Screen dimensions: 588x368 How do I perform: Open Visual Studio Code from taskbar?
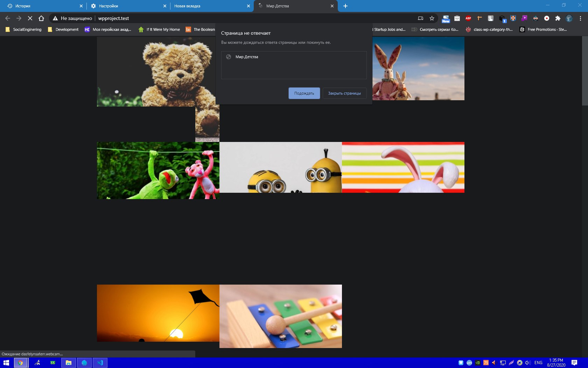point(100,363)
